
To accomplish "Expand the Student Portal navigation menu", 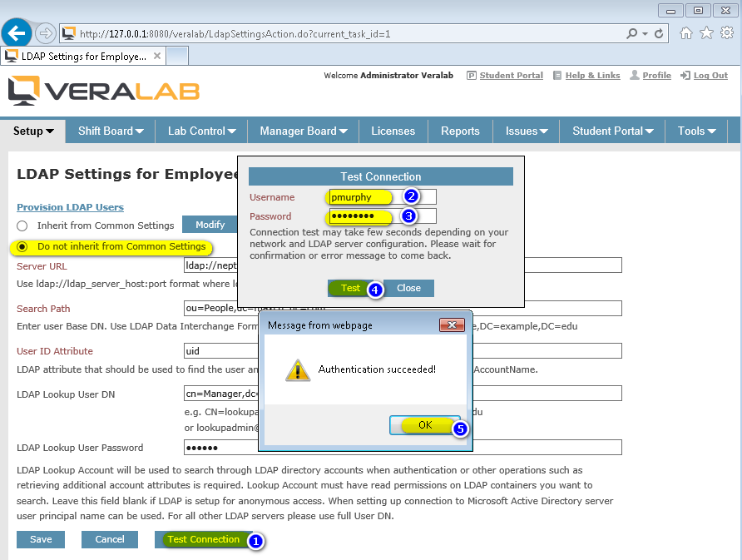I will point(612,131).
